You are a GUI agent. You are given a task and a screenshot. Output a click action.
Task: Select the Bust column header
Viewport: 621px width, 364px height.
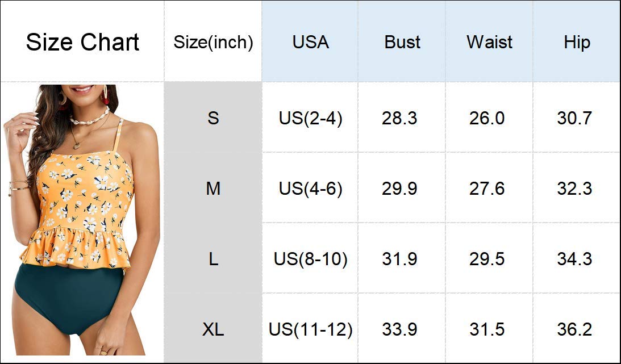[x=402, y=42]
